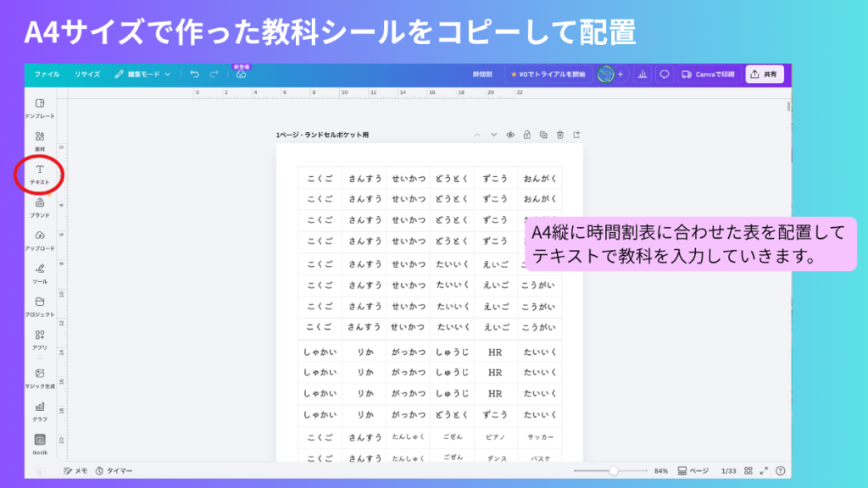Collapse the page with the up chevron
The height and width of the screenshot is (488, 868).
coord(478,135)
